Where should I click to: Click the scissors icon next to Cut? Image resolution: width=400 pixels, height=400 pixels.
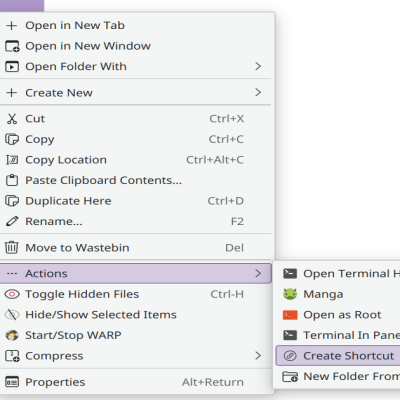coord(12,119)
